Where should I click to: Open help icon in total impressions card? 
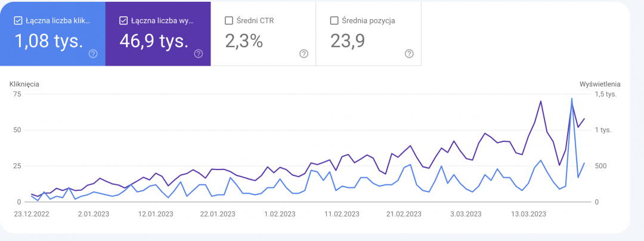tap(199, 54)
